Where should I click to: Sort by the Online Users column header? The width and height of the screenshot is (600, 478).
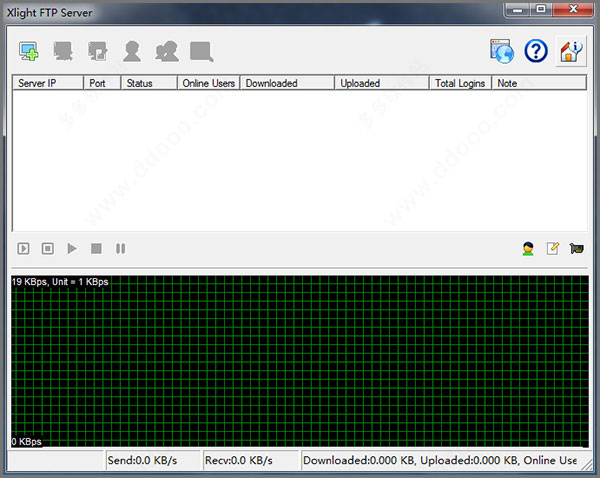pyautogui.click(x=209, y=83)
